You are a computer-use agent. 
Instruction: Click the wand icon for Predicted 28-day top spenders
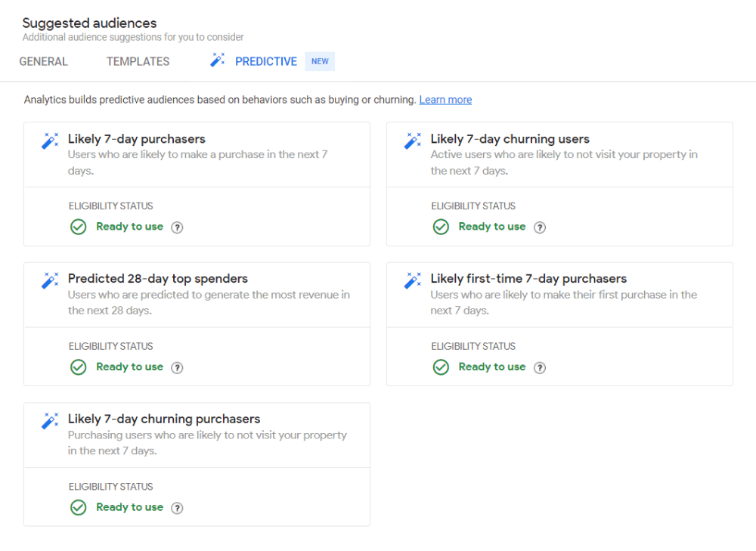[50, 280]
